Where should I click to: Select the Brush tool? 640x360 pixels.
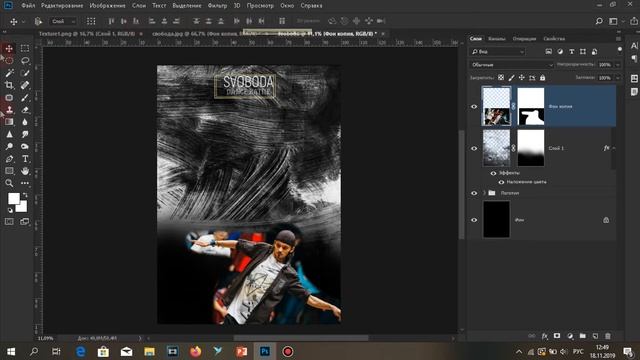pos(25,97)
